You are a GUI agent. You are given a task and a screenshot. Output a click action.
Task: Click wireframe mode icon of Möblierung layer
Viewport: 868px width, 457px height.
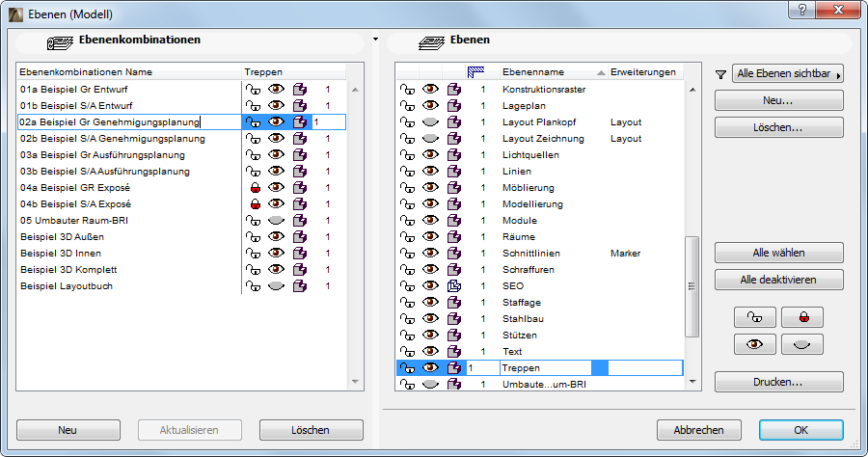454,188
